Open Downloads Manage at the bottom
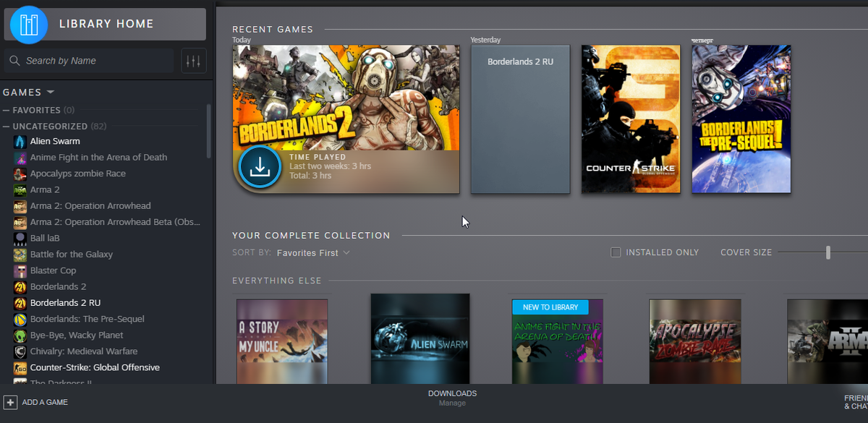 tap(452, 398)
